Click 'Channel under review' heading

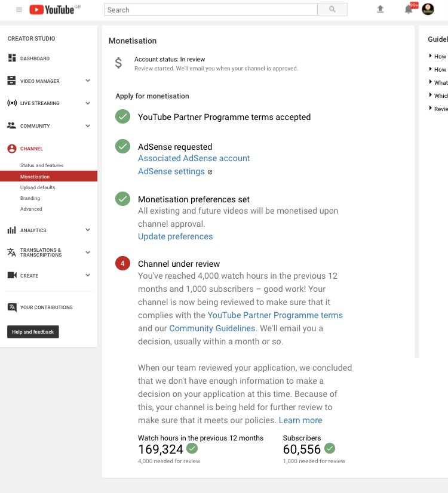(179, 264)
